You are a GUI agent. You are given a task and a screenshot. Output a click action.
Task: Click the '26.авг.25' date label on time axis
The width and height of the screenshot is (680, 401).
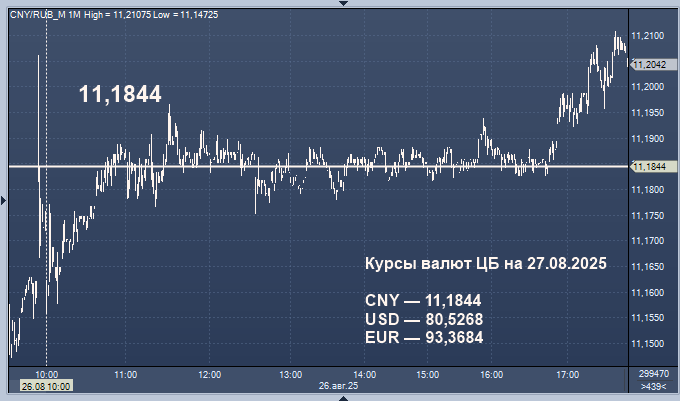(x=338, y=385)
